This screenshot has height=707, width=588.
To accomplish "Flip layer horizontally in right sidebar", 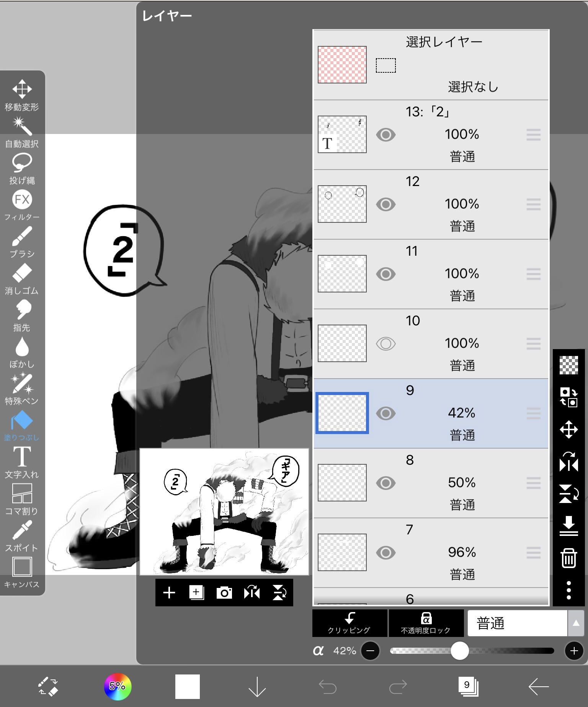I will coord(569,462).
